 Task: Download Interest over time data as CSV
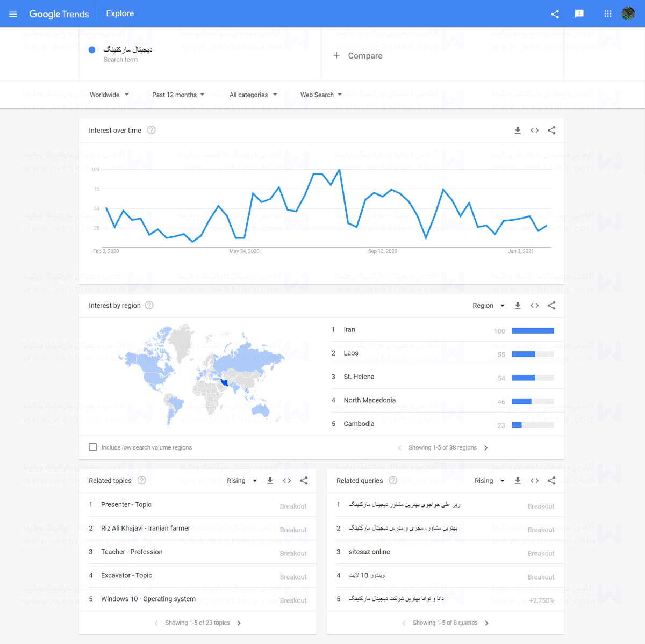[518, 131]
